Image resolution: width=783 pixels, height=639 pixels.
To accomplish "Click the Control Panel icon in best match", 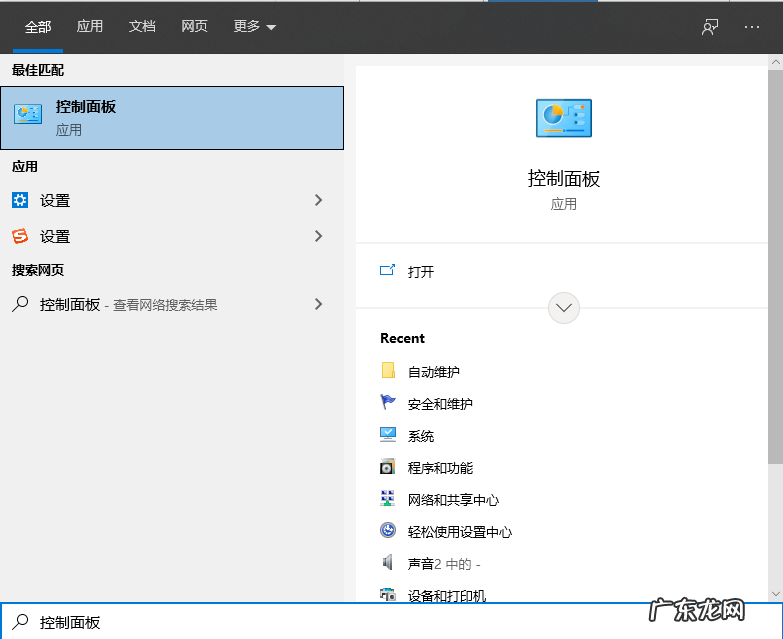I will (28, 114).
